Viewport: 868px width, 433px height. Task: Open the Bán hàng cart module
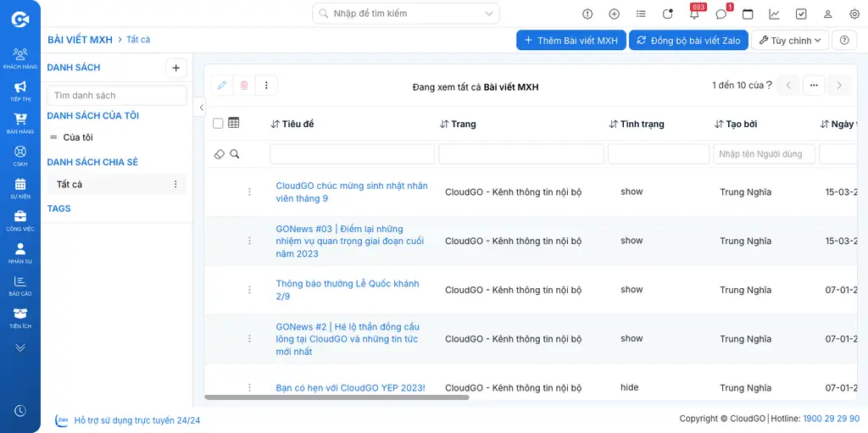20,123
